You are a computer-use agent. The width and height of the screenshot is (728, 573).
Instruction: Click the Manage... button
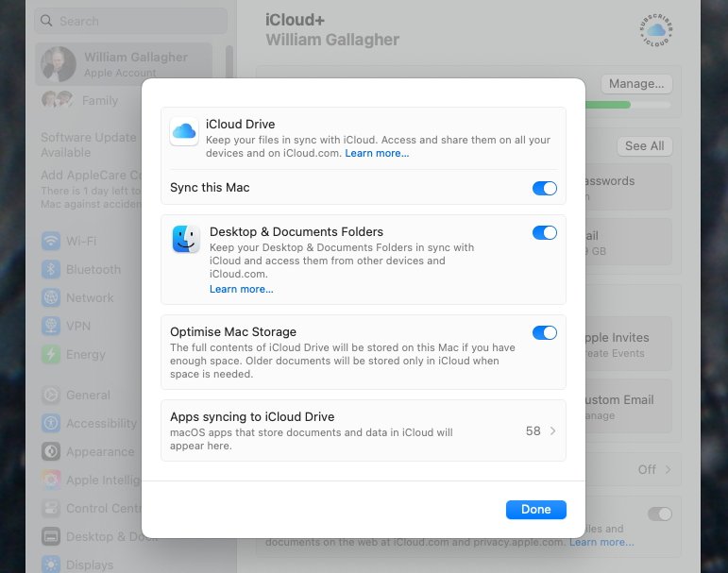point(636,84)
